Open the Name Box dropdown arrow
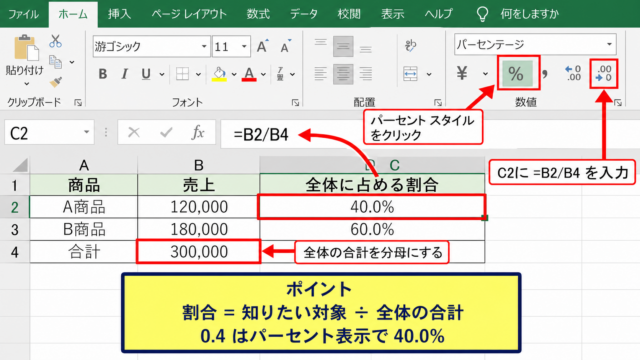This screenshot has width=640, height=360. point(87,132)
